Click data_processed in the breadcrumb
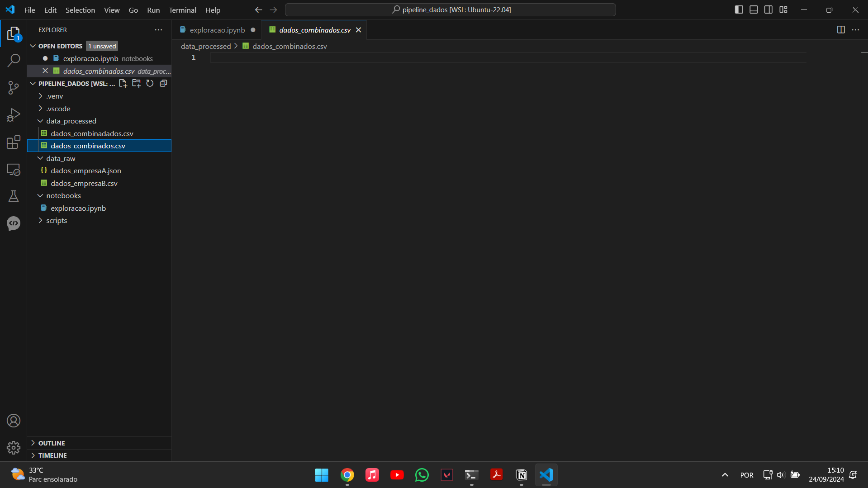 [x=206, y=46]
